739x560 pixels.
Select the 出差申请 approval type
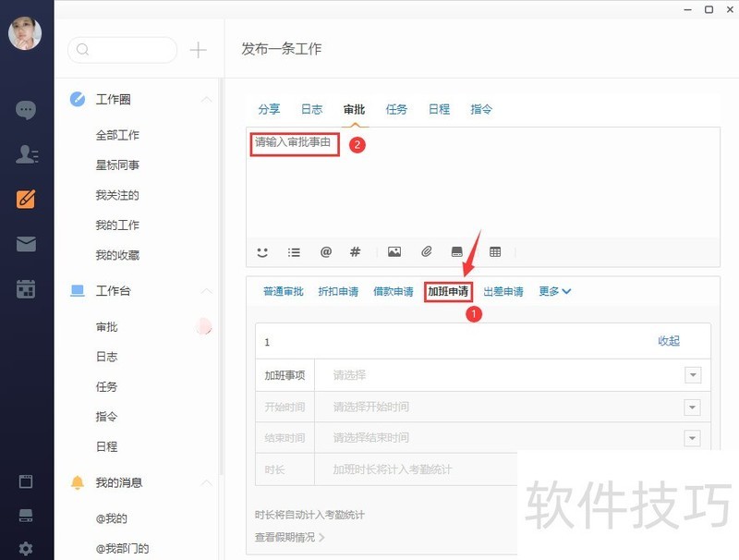(x=502, y=291)
